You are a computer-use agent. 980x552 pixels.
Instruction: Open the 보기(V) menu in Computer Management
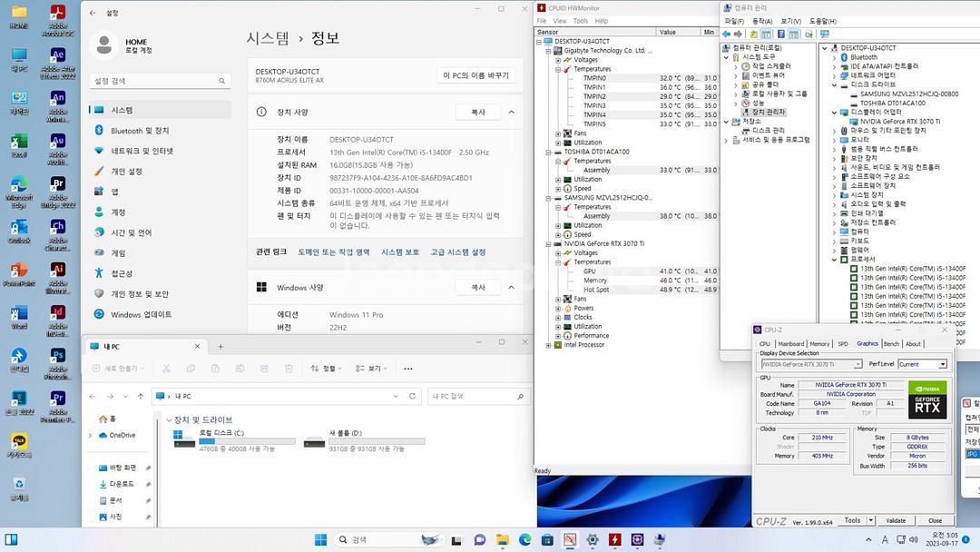pos(790,21)
